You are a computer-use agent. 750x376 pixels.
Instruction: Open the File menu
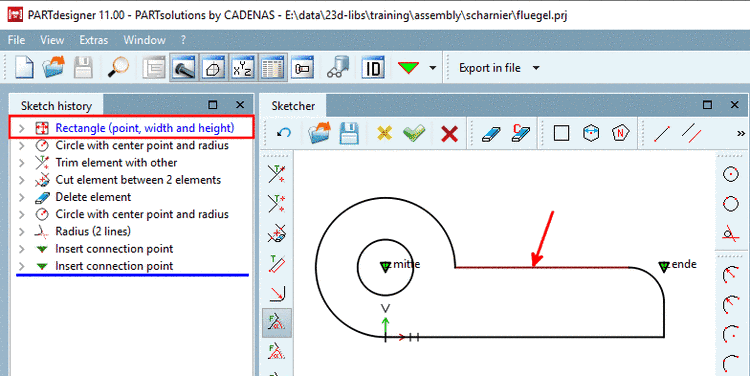click(16, 40)
